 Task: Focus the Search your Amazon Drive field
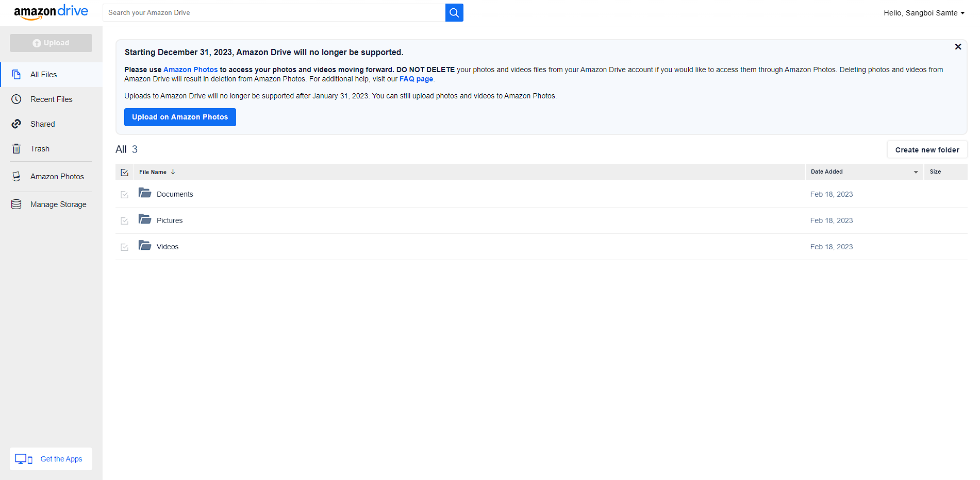point(274,13)
